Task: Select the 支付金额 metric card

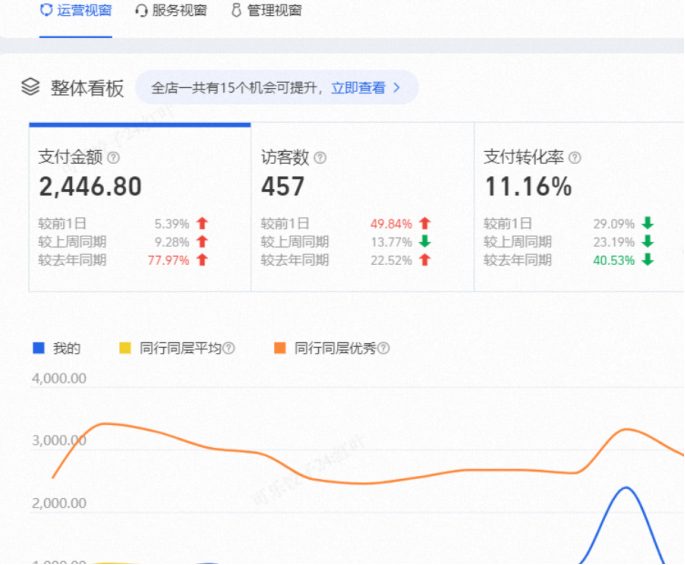Action: 139,208
